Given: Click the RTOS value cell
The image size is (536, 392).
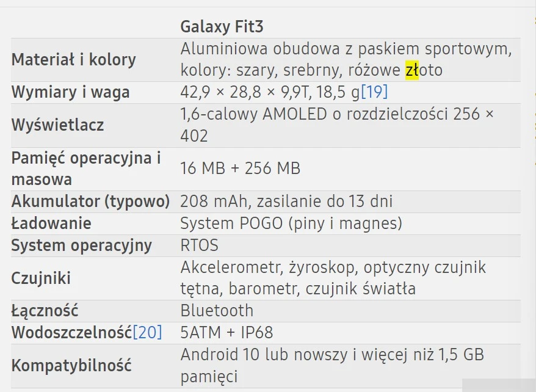Looking at the screenshot, I should [x=199, y=246].
